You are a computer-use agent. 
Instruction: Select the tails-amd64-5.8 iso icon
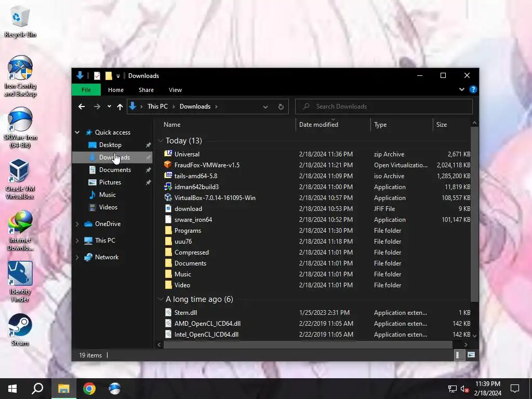click(168, 176)
